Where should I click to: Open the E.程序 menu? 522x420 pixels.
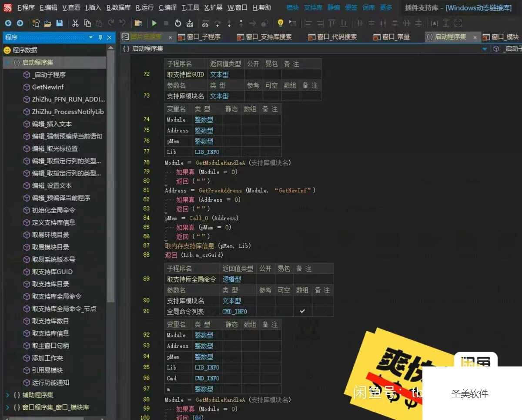pyautogui.click(x=26, y=7)
